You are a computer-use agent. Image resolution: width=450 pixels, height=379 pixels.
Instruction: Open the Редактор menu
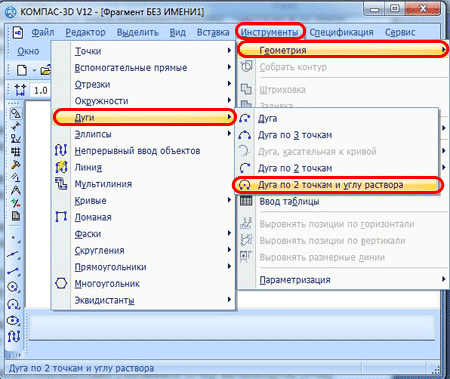pos(85,32)
